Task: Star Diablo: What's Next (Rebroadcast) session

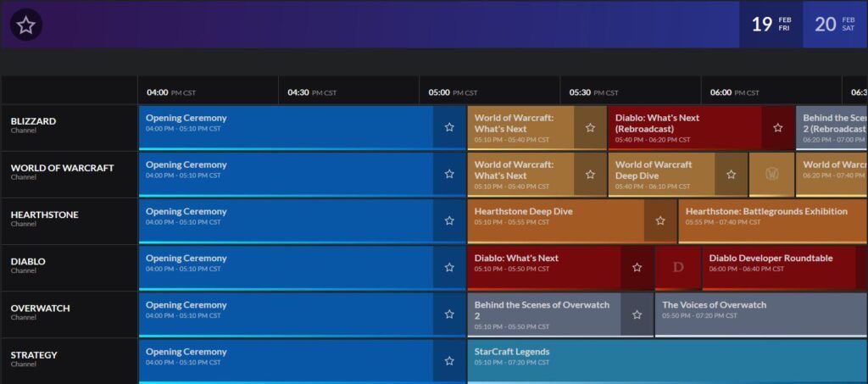Action: [x=778, y=127]
